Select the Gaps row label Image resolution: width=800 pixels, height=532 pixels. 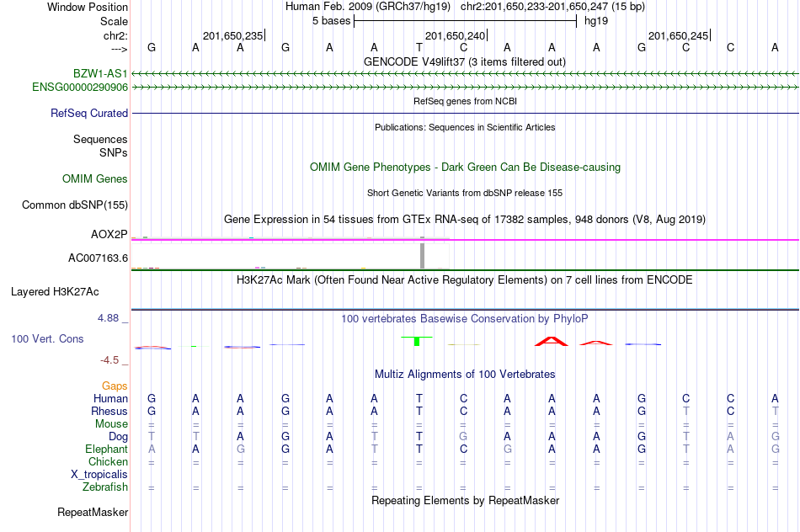(x=115, y=386)
